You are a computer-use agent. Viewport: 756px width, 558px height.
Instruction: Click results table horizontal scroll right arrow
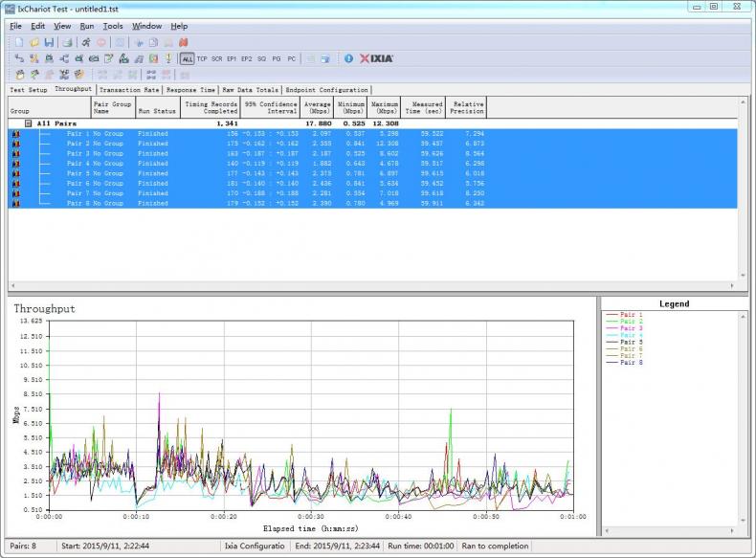(732, 285)
